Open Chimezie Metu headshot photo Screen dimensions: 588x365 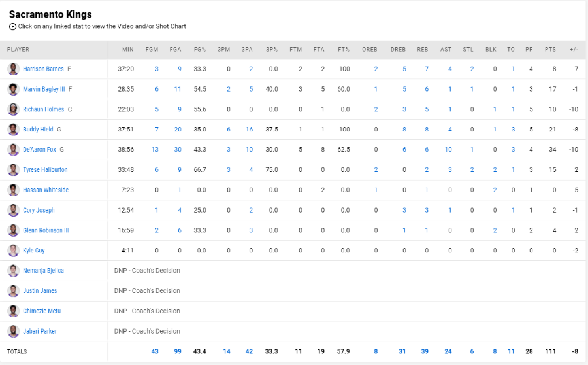tap(14, 311)
